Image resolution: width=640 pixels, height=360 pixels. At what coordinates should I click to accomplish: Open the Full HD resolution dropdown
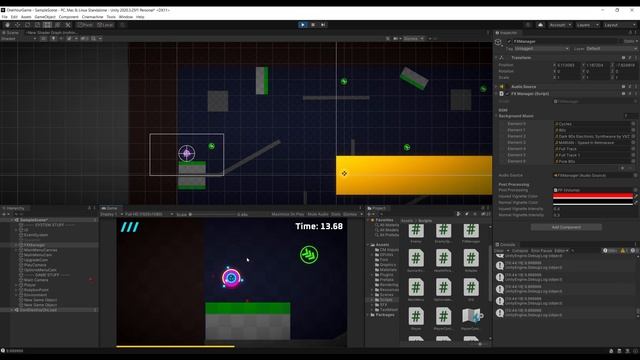click(x=149, y=214)
